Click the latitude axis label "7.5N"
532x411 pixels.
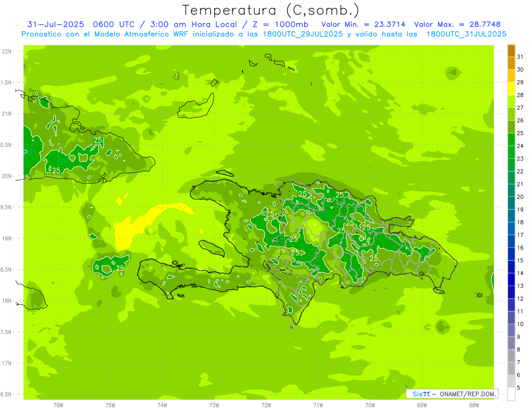pos(7,332)
